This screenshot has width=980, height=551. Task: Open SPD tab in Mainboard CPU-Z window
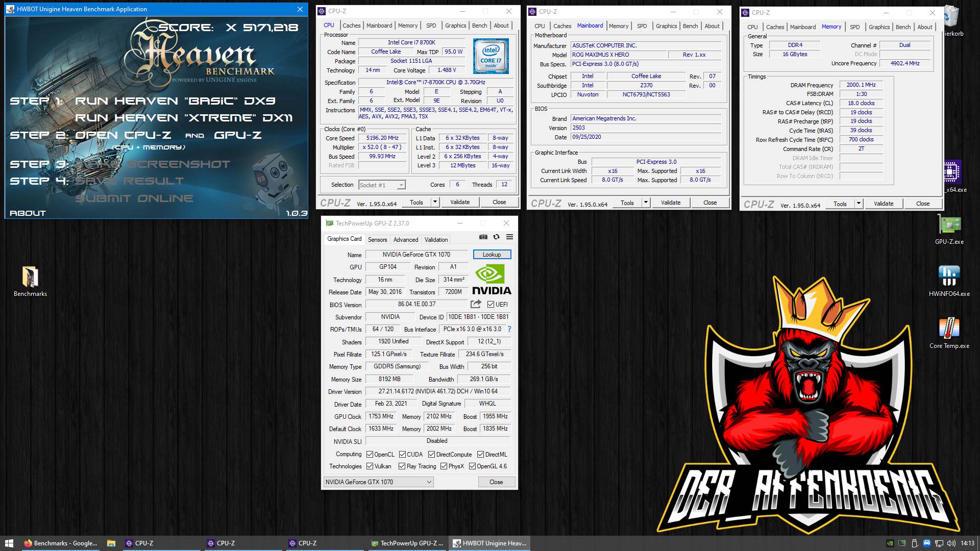coord(642,26)
